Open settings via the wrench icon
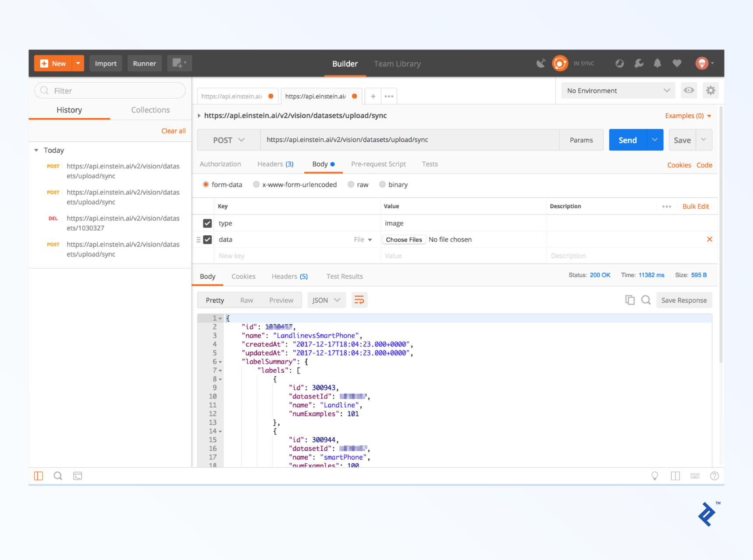Viewport: 753px width, 560px height. pos(639,63)
